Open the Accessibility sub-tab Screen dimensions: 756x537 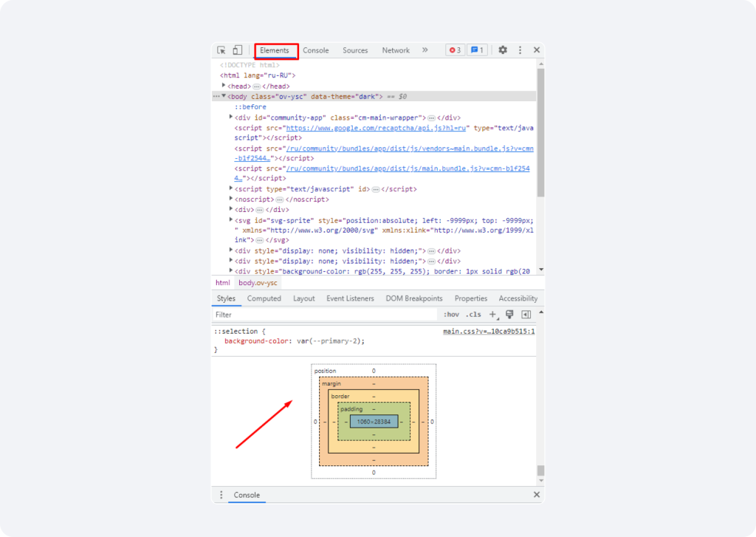coord(518,298)
